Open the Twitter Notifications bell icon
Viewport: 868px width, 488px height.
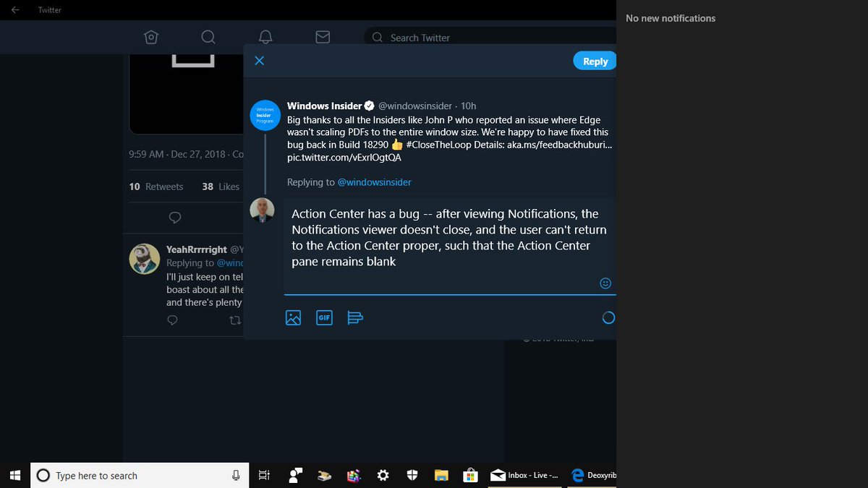click(265, 37)
